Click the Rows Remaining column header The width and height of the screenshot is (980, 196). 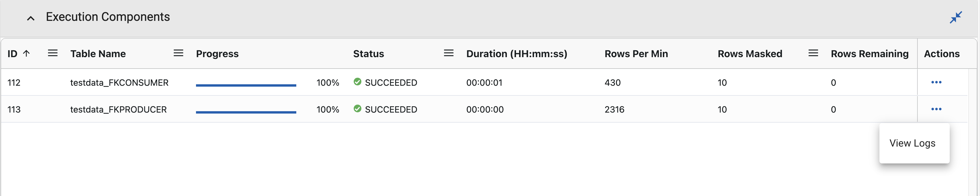pos(869,54)
